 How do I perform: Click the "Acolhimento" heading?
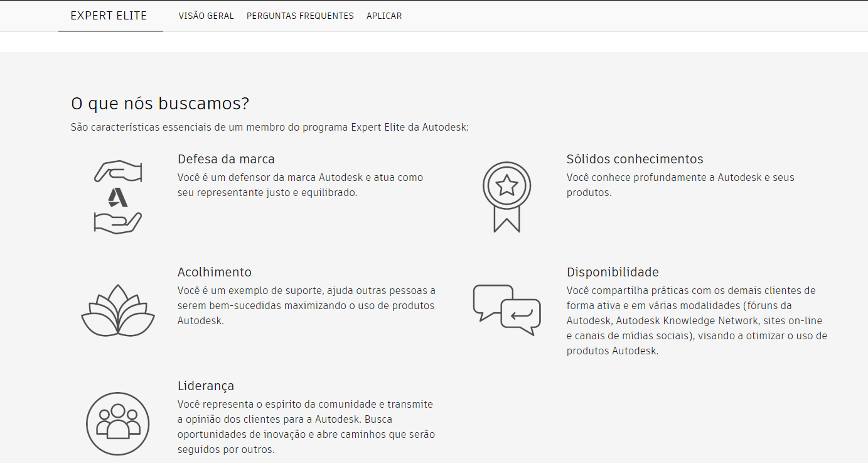(x=215, y=272)
